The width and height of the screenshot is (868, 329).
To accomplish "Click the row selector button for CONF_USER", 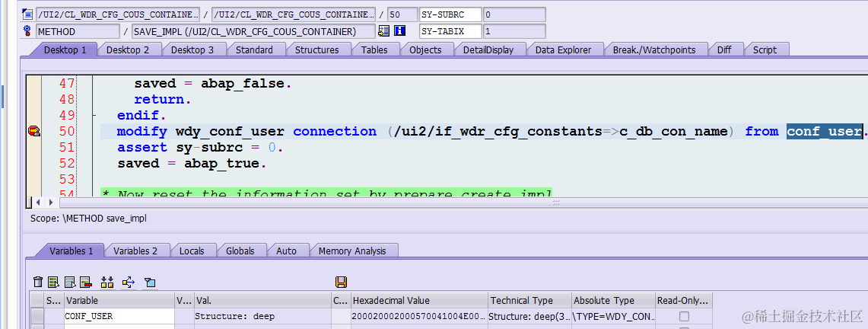I will point(37,316).
